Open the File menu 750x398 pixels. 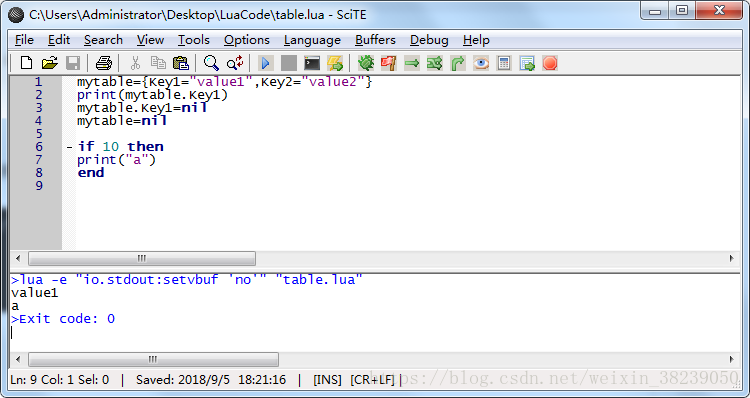click(x=24, y=40)
